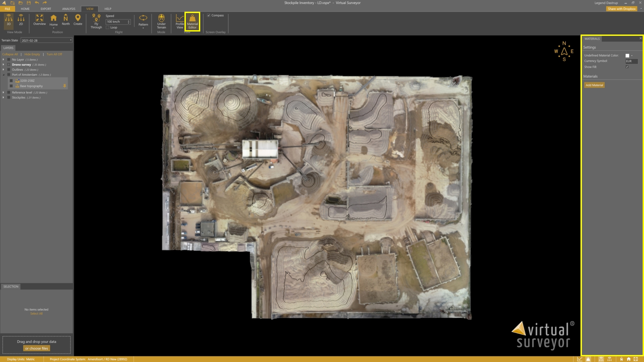Open the Terrain State dropdown
Image resolution: width=644 pixels, height=362 pixels.
(70, 40)
